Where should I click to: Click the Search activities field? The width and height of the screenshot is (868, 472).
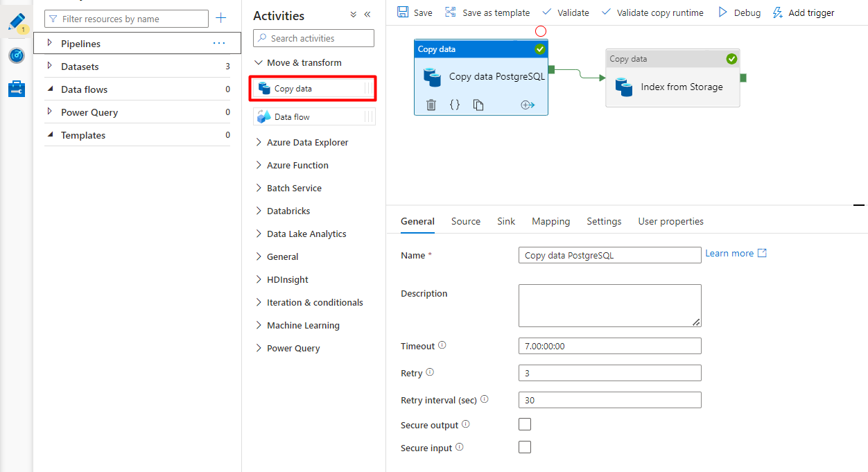click(x=314, y=38)
